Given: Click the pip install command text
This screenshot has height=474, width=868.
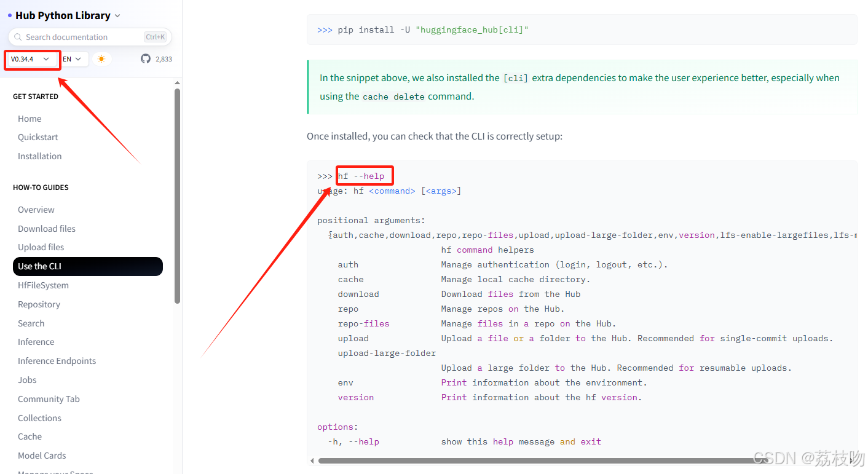Looking at the screenshot, I should click(x=433, y=30).
